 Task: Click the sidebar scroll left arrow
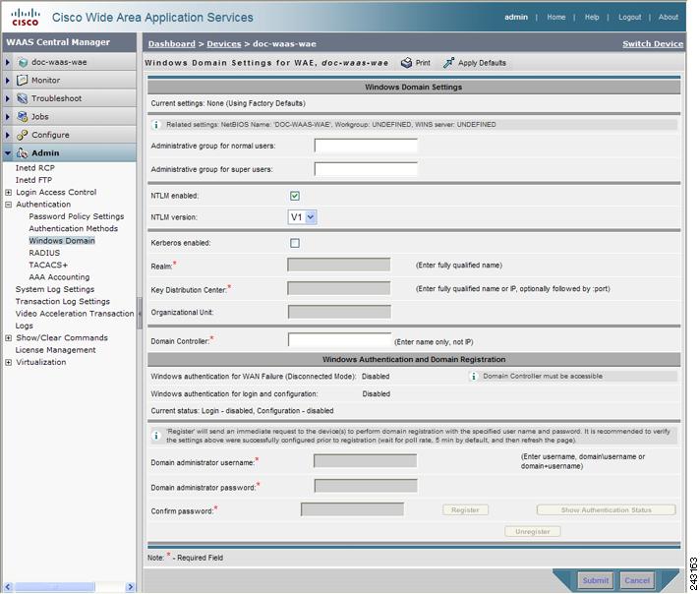(x=8, y=587)
